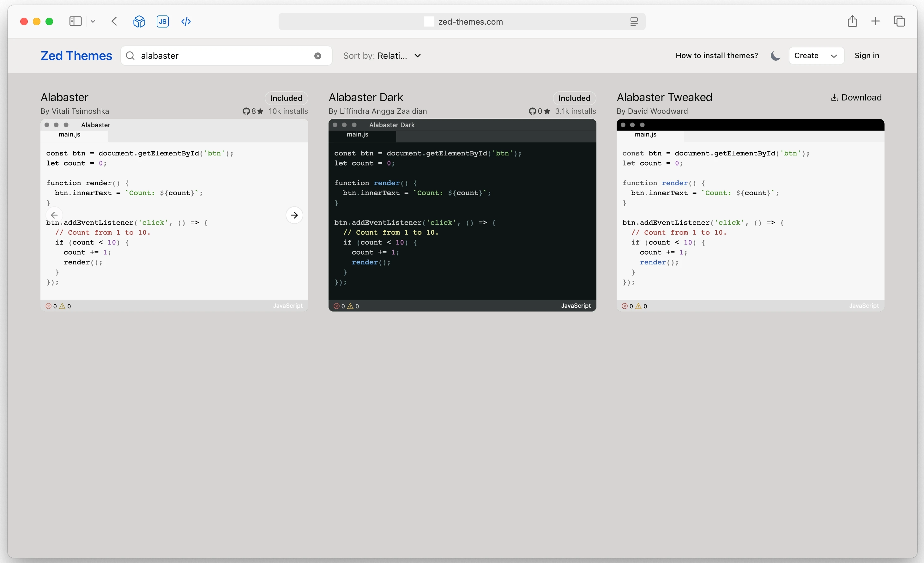Open How to install themes page
The image size is (924, 563).
tap(717, 56)
